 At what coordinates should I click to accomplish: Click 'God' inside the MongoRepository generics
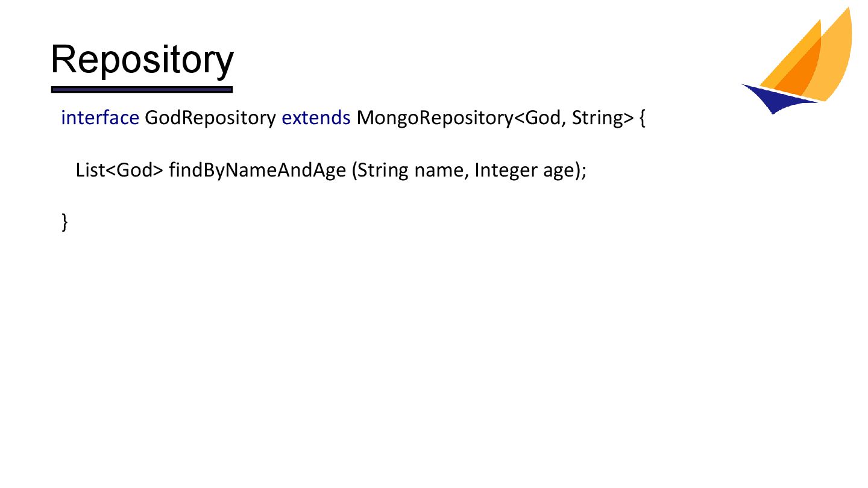pyautogui.click(x=543, y=117)
